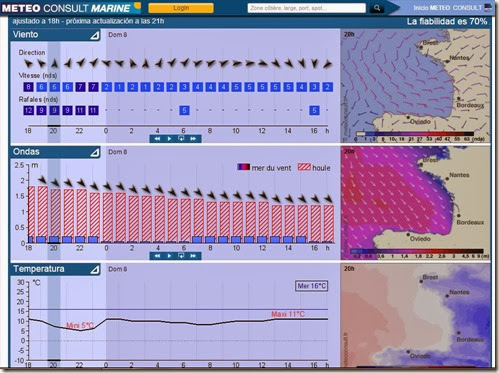Click Brest on the wind map
This screenshot has height=373, width=499.
click(x=430, y=43)
